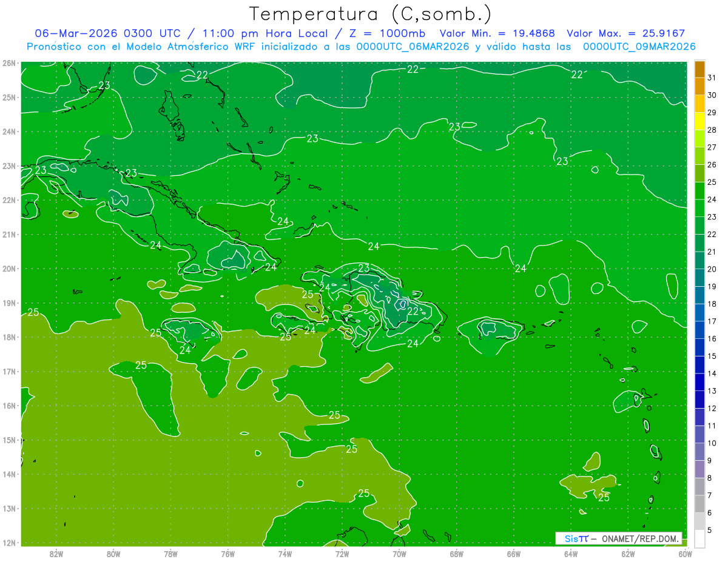Viewport: 728px width, 562px height.
Task: Click the '68W' longitude label
Action: tap(457, 554)
